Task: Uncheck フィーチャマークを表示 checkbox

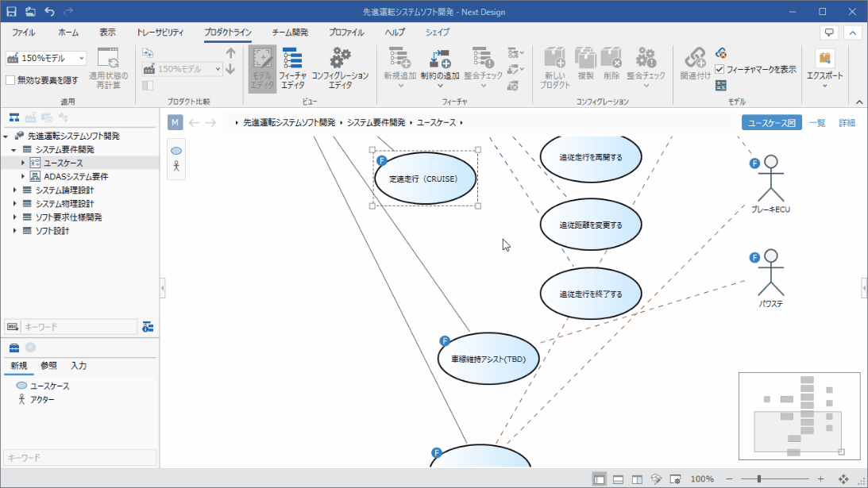Action: (x=719, y=70)
